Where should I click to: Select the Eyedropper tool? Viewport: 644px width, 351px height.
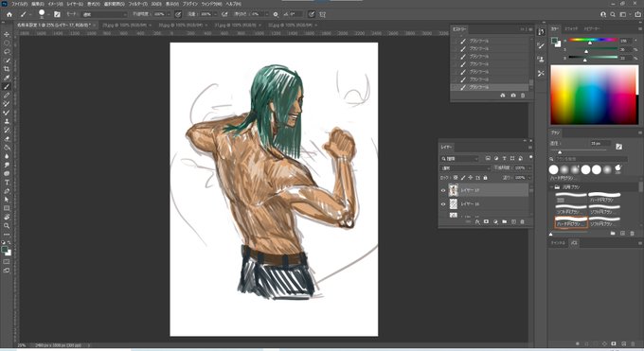[x=7, y=78]
